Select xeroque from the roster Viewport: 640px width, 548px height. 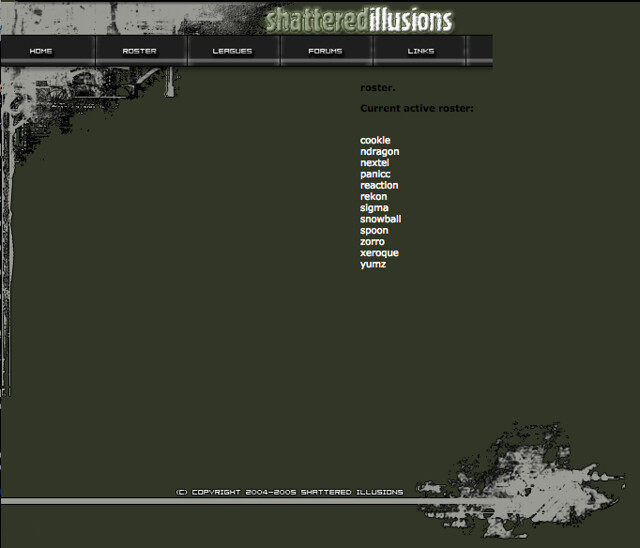click(x=379, y=253)
